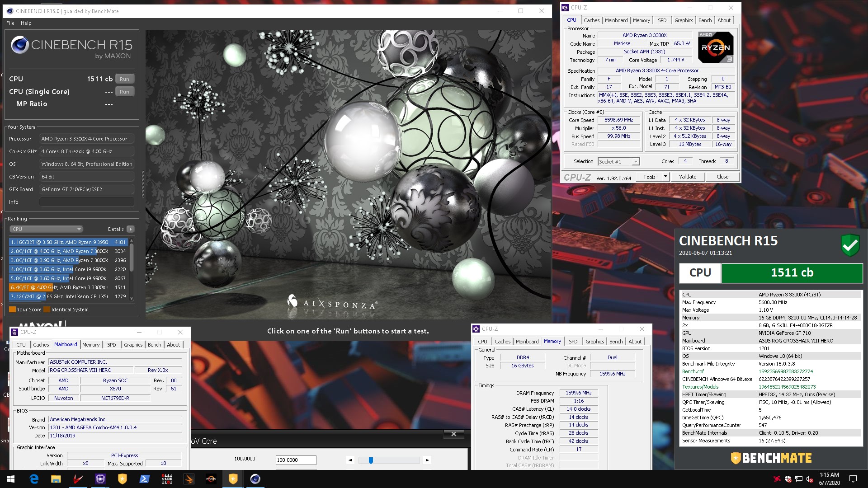Click the Identical System legend swatch

(47, 310)
